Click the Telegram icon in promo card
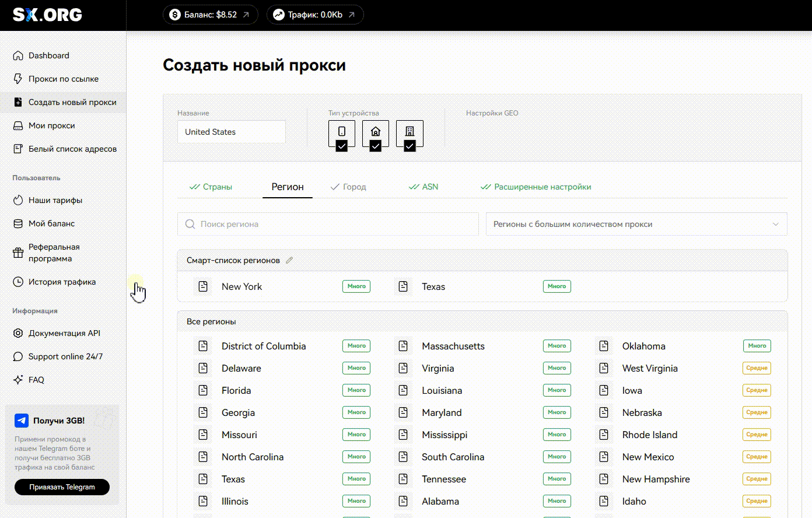 [x=22, y=421]
